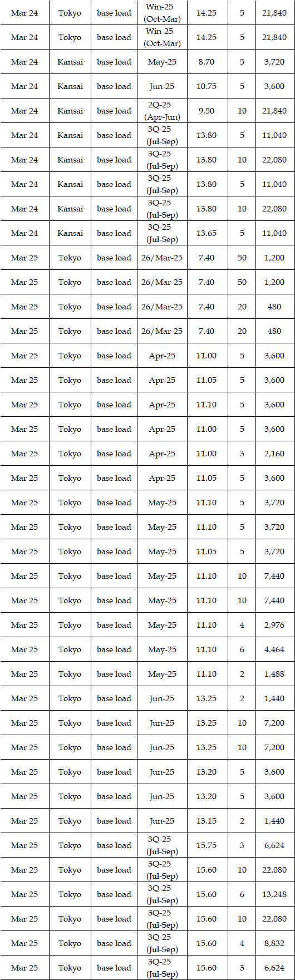This screenshot has height=980, width=295.
Task: Select the 11.10 price in the Apr-25 row
Action: click(206, 405)
